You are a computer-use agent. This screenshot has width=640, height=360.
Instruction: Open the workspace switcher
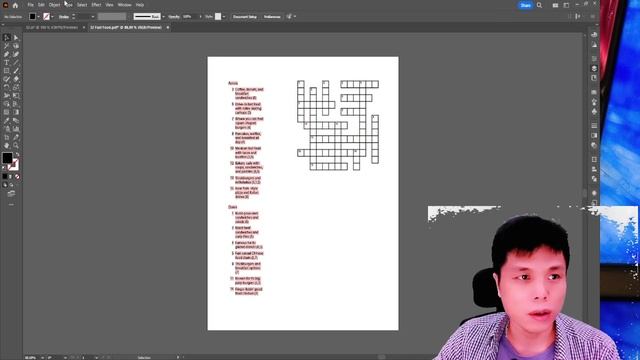click(x=566, y=5)
